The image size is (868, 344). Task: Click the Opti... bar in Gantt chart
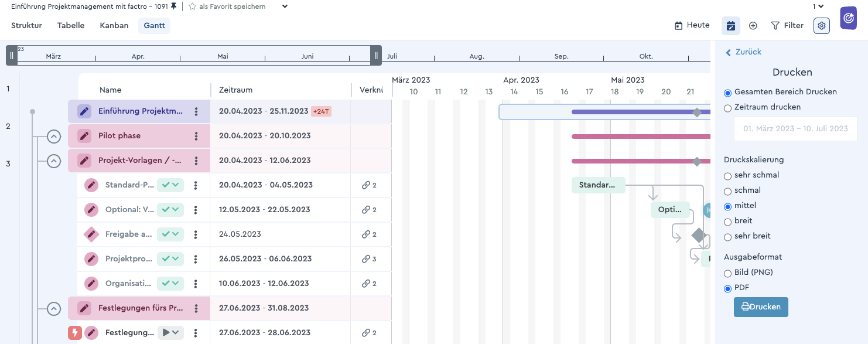point(669,210)
